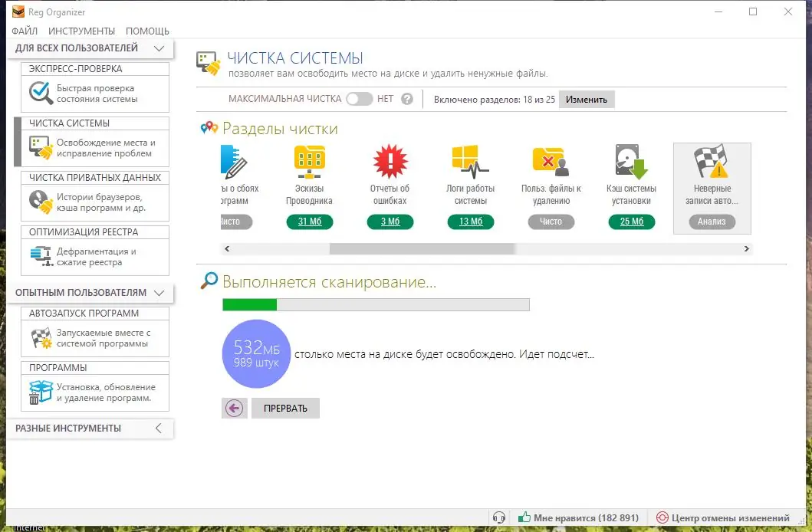Image resolution: width=812 pixels, height=532 pixels.
Task: Toggle the МАКСИМАЛЬНАЯ ЧИСТКА switch
Action: 360,99
